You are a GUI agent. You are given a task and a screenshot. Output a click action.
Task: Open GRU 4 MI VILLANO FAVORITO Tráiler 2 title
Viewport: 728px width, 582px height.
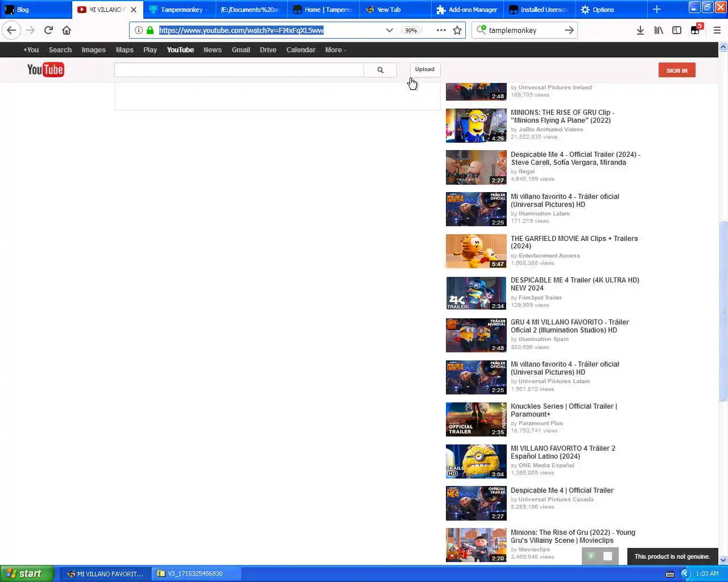click(570, 326)
